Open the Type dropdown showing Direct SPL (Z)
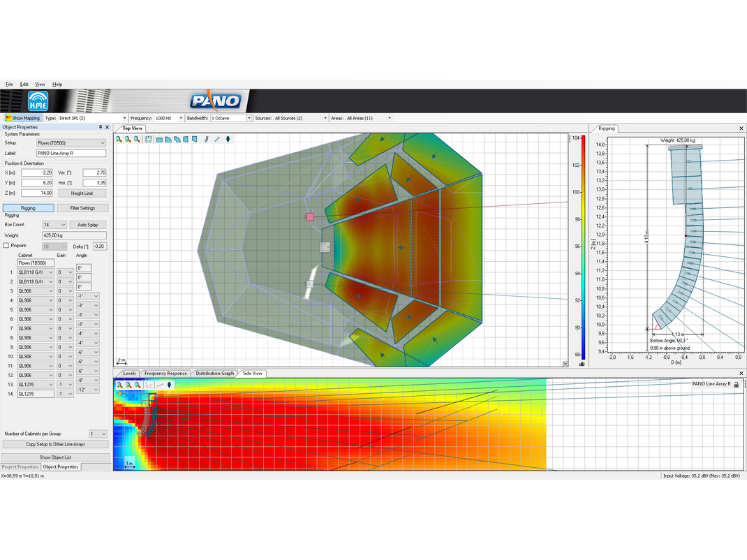747x560 pixels. (x=92, y=118)
